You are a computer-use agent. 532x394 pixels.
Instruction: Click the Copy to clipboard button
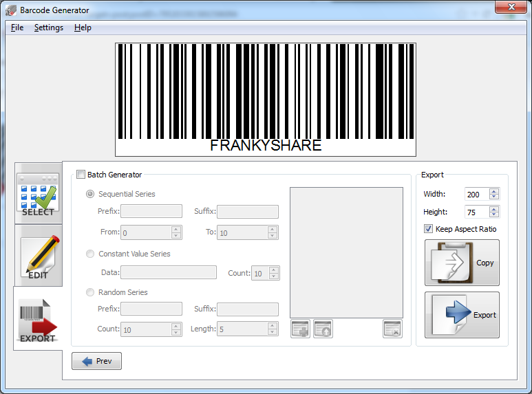(462, 263)
